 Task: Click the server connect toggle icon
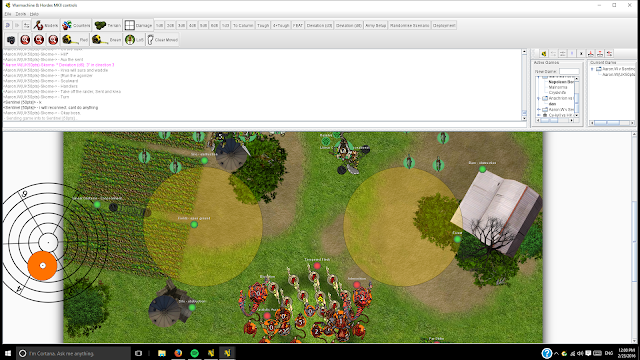pos(26,25)
